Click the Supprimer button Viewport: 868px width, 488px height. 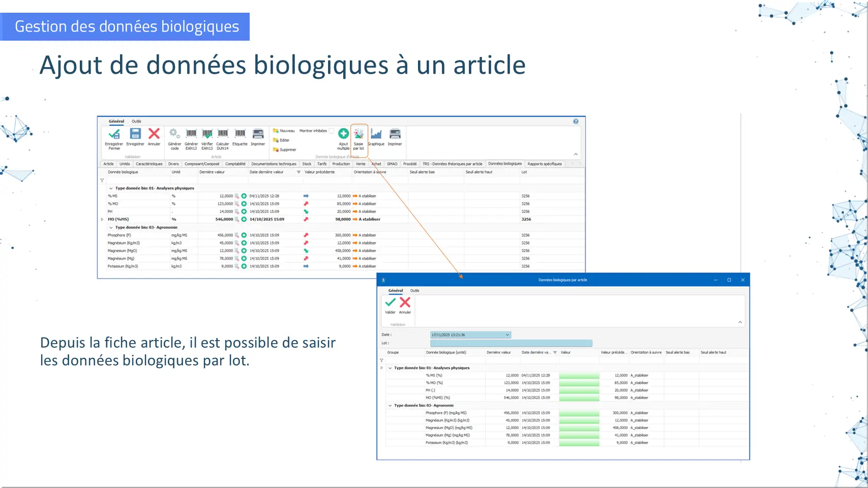(287, 150)
